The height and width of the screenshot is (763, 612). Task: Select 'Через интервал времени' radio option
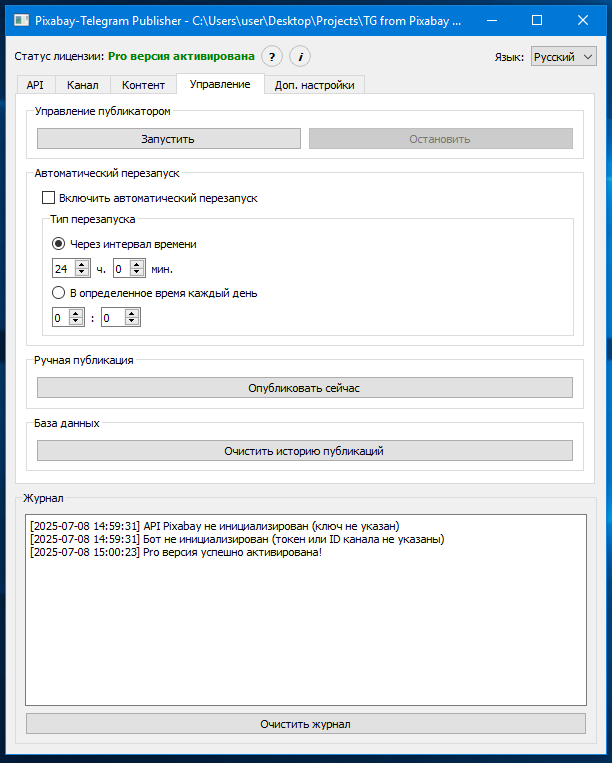coord(58,244)
